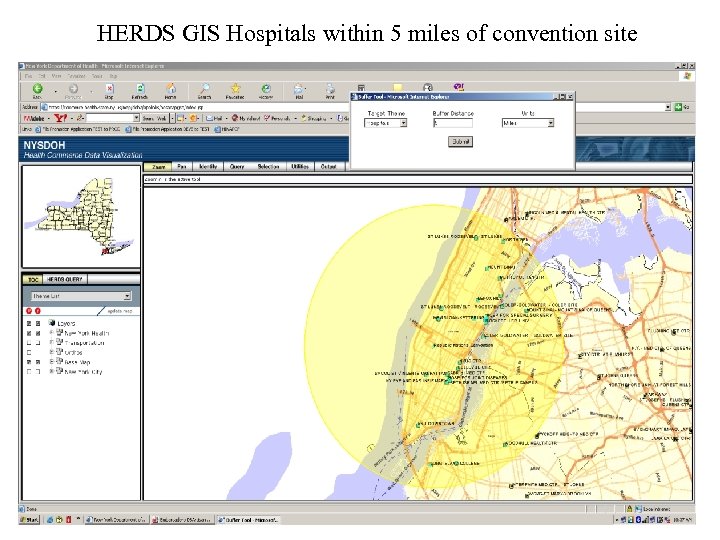Click the Yahoo Y! logo in the toolbar
The height and width of the screenshot is (540, 720).
61,118
